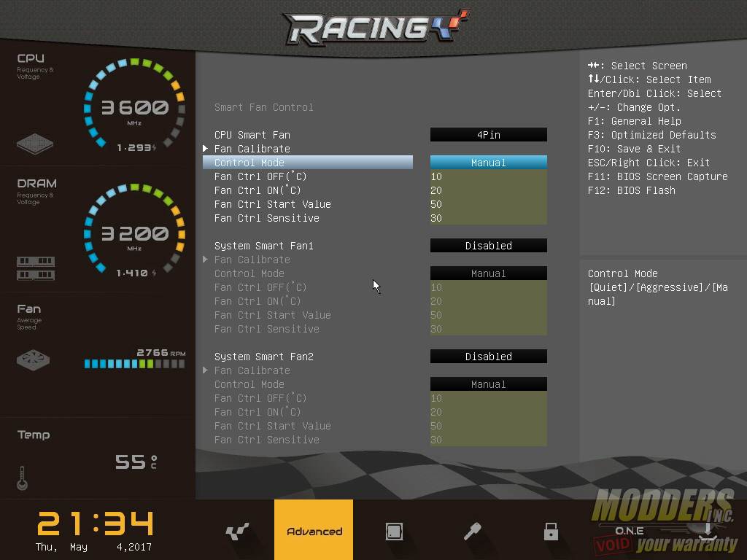Open the padlock security tab icon

click(551, 531)
